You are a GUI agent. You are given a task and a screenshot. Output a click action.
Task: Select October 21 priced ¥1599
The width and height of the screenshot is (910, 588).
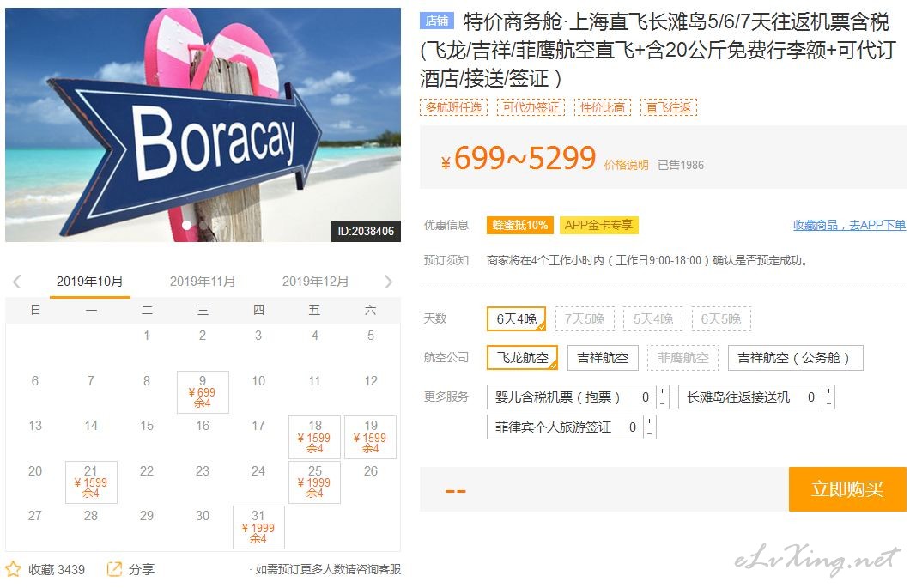click(x=91, y=482)
